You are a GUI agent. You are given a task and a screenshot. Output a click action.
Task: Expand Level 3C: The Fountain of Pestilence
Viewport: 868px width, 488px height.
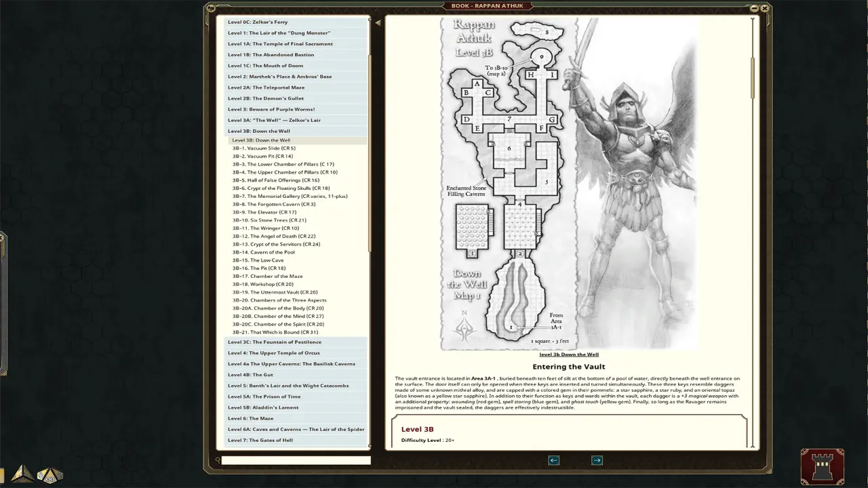coord(296,342)
